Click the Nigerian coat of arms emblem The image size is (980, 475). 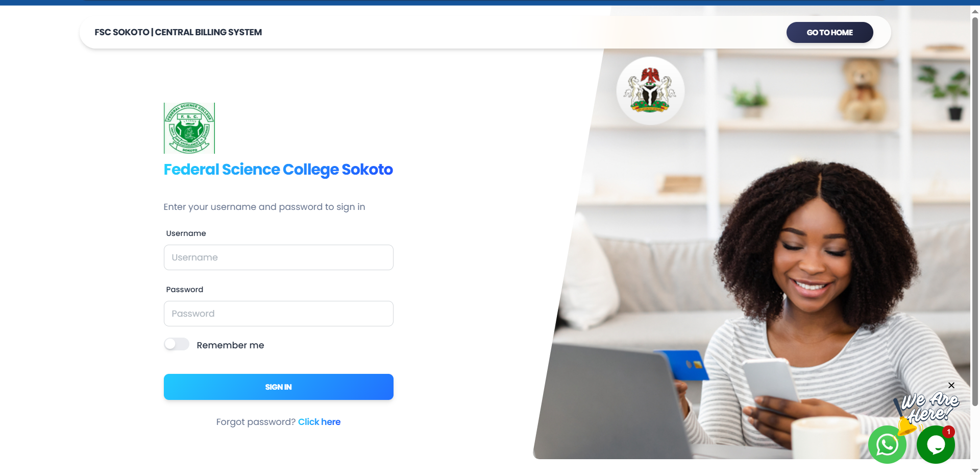pyautogui.click(x=650, y=91)
